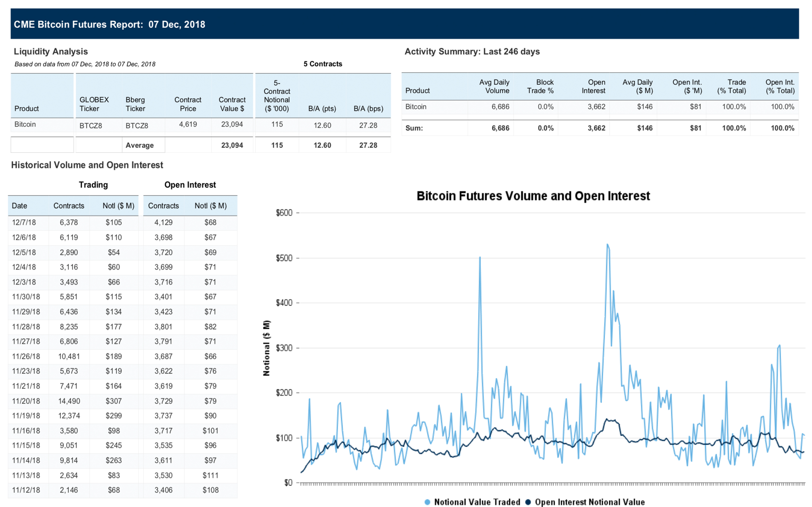Click the $600 axis label on chart
The height and width of the screenshot is (507, 812).
pyautogui.click(x=284, y=213)
